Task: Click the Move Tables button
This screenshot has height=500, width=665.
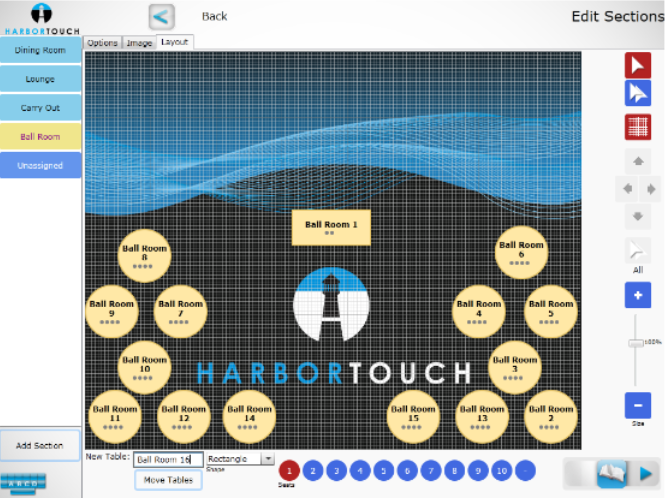Action: pyautogui.click(x=168, y=480)
